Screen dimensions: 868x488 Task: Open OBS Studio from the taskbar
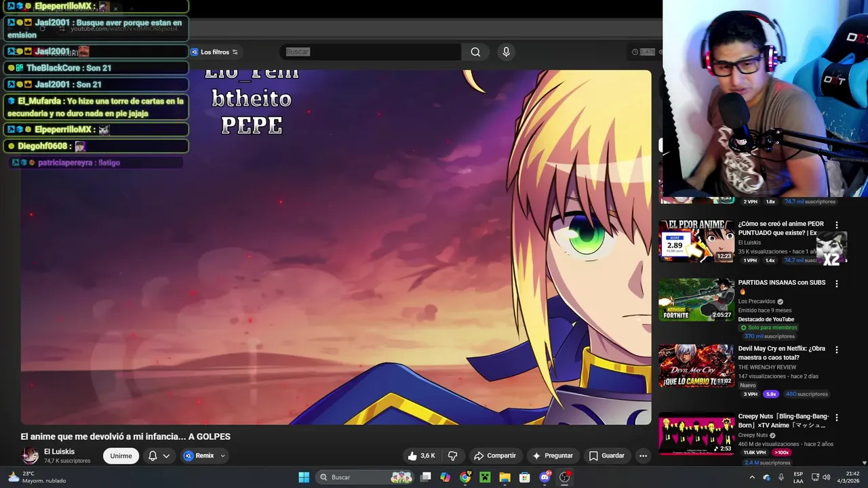click(564, 477)
